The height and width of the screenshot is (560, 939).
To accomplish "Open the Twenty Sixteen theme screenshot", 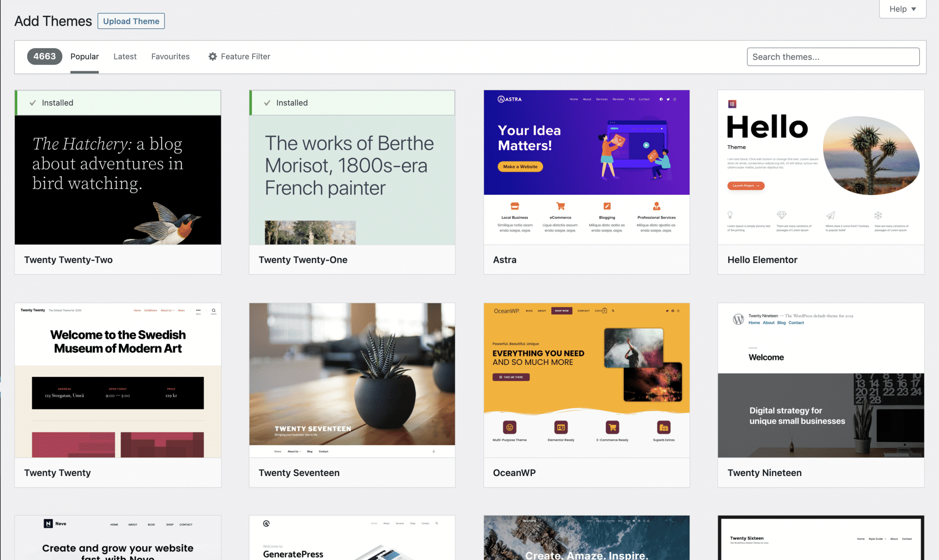I will coord(821,538).
